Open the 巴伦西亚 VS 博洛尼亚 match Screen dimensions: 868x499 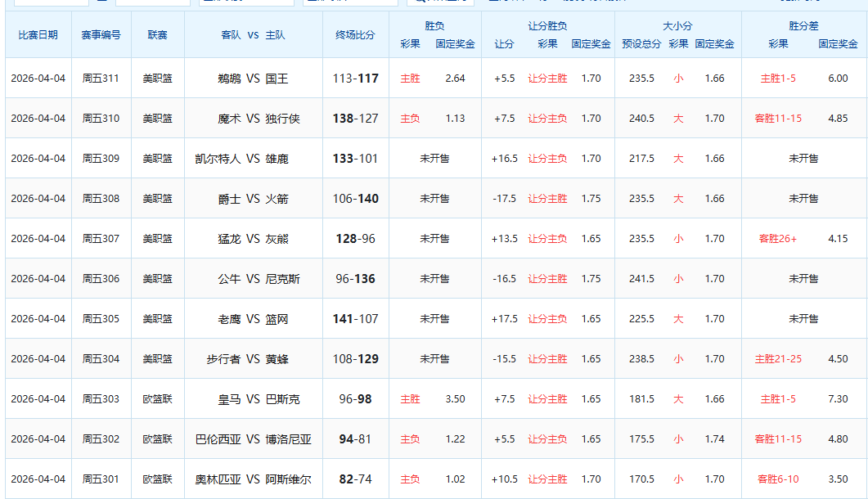click(253, 439)
